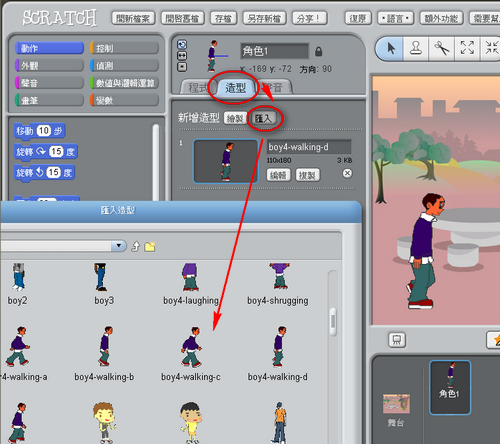Switch to the 程式 scripts tab
Viewport: 500px width, 444px height.
click(x=198, y=88)
